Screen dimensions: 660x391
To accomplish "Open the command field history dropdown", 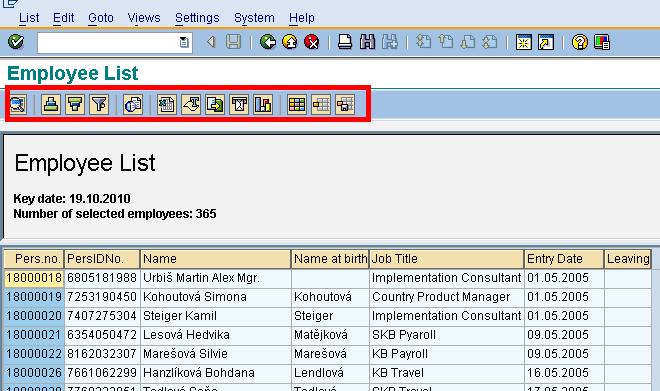I will coord(184,42).
